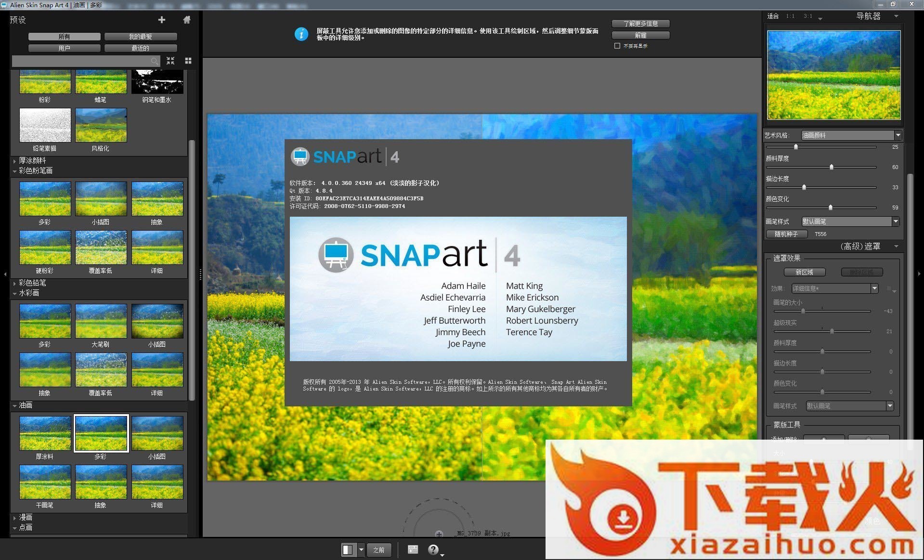Viewport: 924px width, 560px height.
Task: Select the 厚涂料 oil preset thumbnail
Action: [x=45, y=433]
